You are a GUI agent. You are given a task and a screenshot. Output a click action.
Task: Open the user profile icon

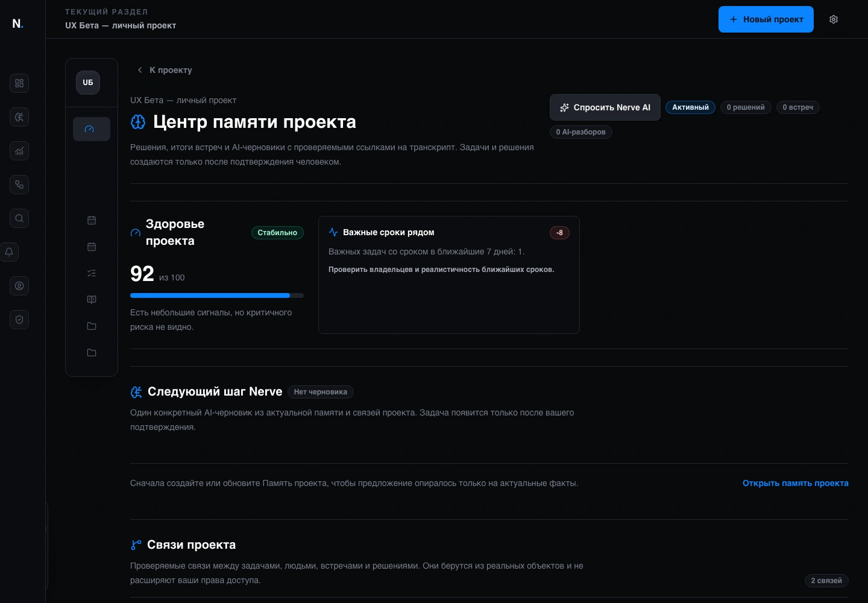click(x=19, y=286)
